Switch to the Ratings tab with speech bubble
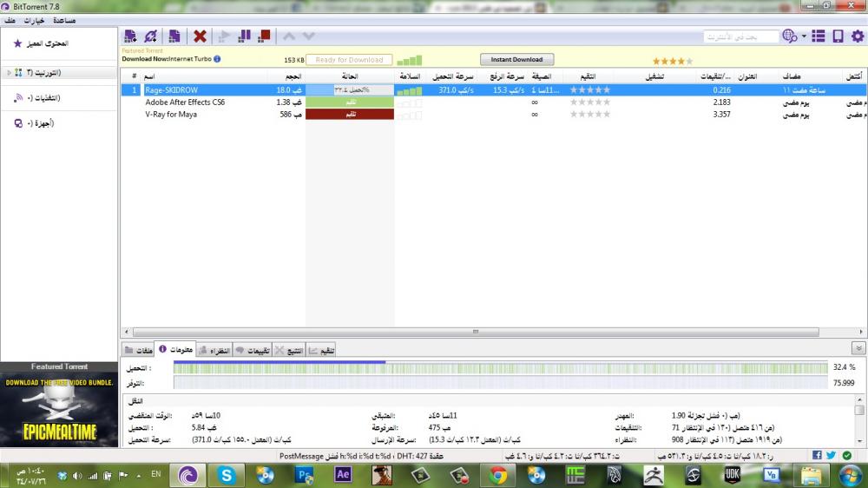The width and height of the screenshot is (868, 488). (x=253, y=350)
